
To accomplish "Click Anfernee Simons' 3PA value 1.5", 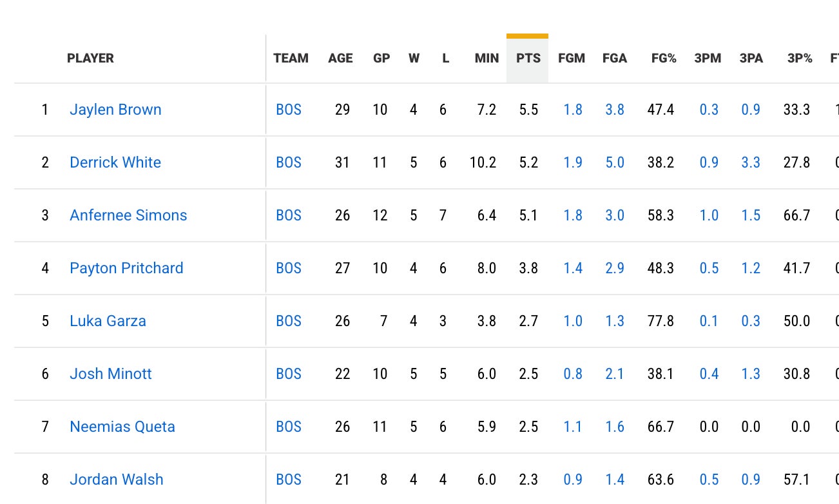I will [x=751, y=215].
